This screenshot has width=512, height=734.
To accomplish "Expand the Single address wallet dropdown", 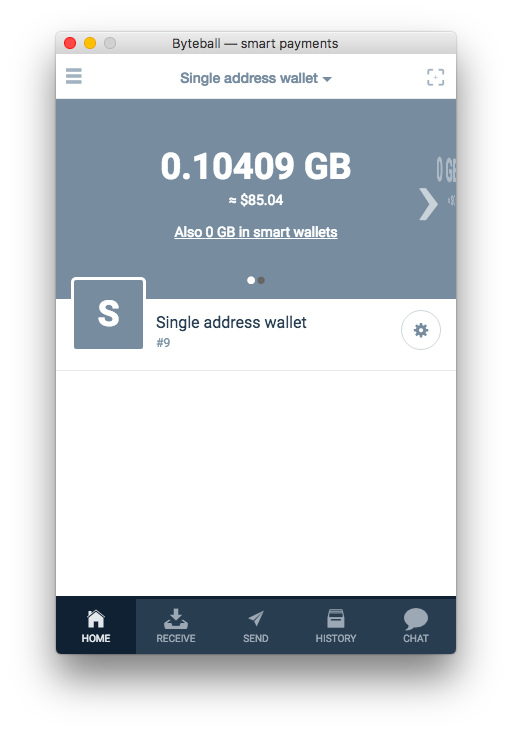I will click(x=256, y=78).
